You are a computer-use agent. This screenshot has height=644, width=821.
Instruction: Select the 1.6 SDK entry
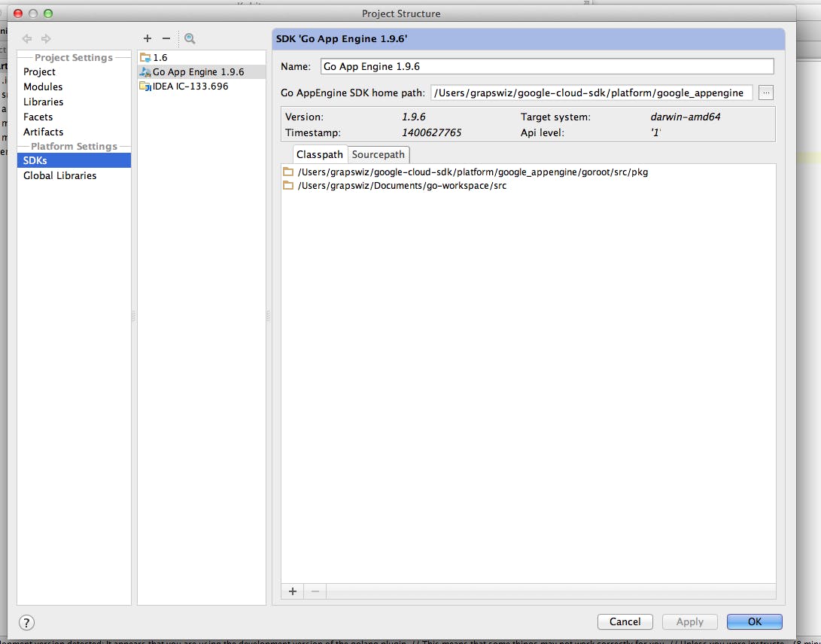point(202,58)
